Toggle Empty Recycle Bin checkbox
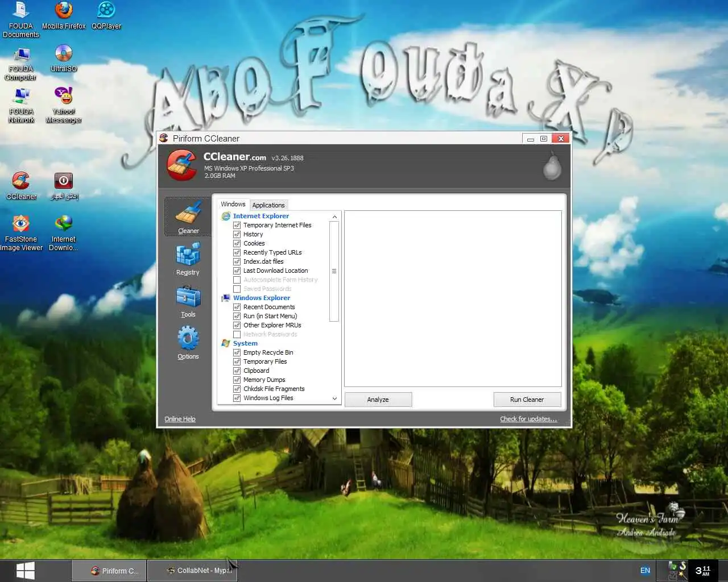 pos(237,352)
